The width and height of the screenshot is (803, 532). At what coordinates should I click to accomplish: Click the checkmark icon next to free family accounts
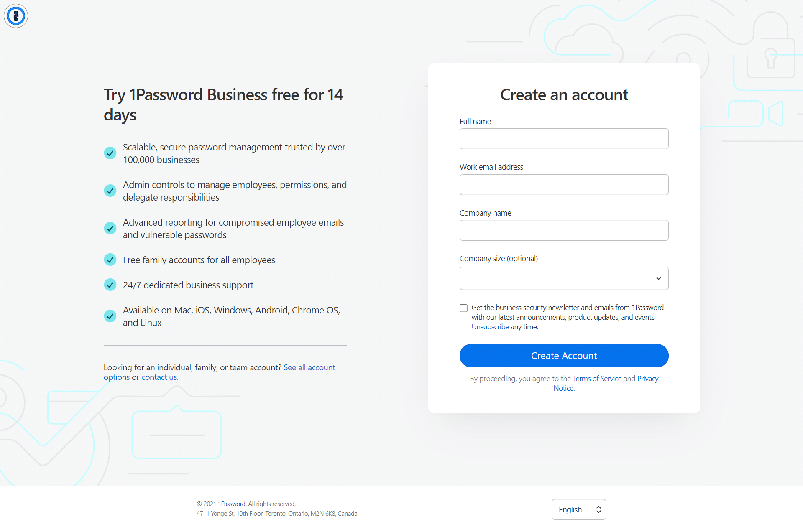coord(110,260)
